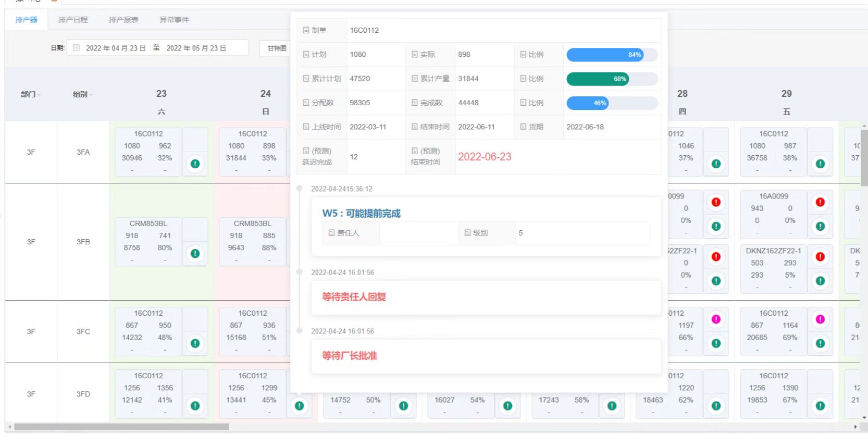Viewport: 868px width, 448px height.
Task: Click the start date 2022年04月23日 field
Action: coord(116,48)
